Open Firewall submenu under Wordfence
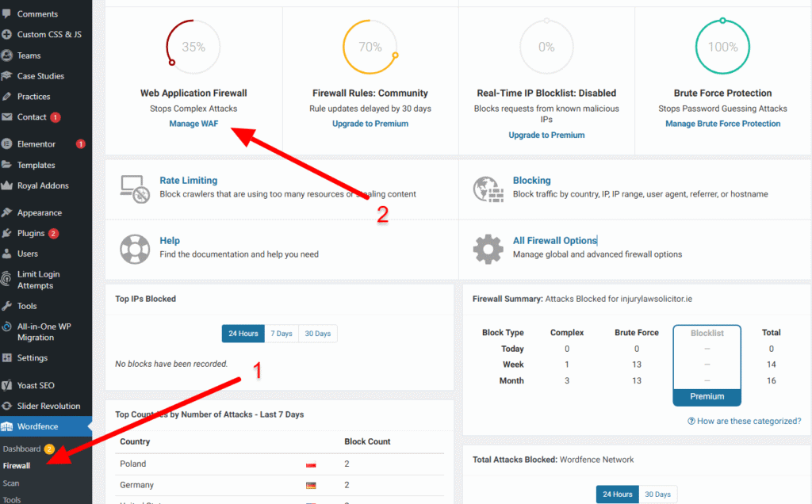812x504 pixels. coord(17,466)
